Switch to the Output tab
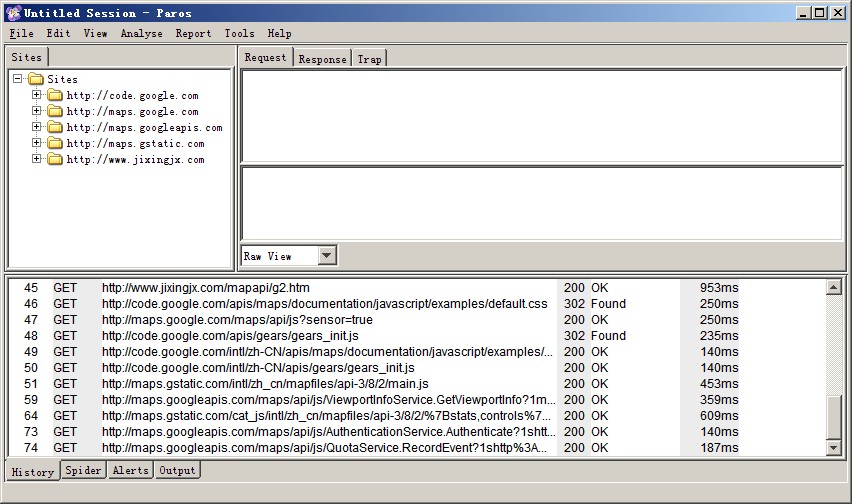The width and height of the screenshot is (852, 504). (177, 470)
